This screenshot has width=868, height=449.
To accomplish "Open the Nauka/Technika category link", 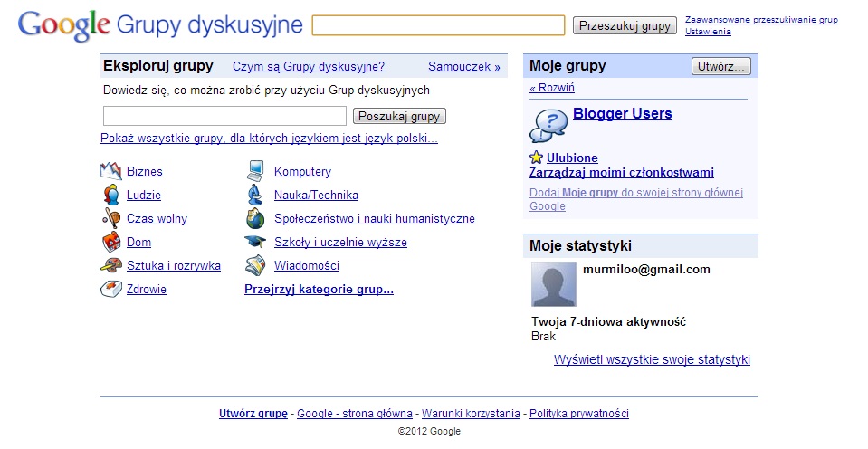I will tap(316, 195).
